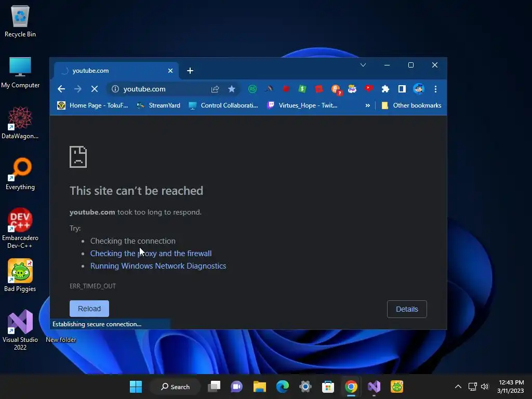This screenshot has height=399, width=532.
Task: Open the green dollar sign extension
Action: [302, 89]
